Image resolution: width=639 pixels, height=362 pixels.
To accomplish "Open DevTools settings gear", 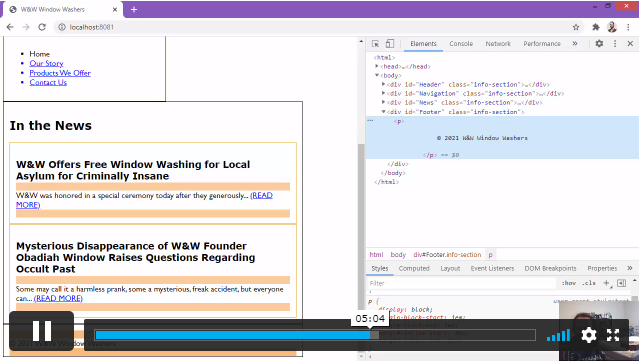I will [599, 44].
